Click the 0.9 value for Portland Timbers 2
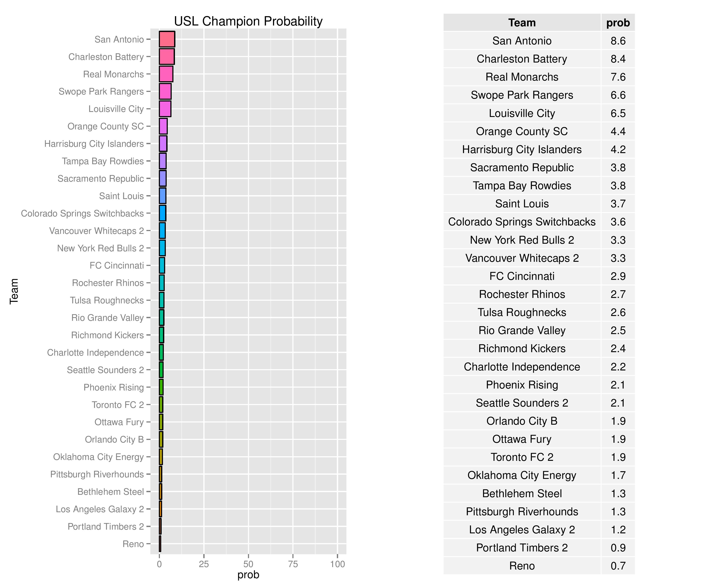 [618, 548]
